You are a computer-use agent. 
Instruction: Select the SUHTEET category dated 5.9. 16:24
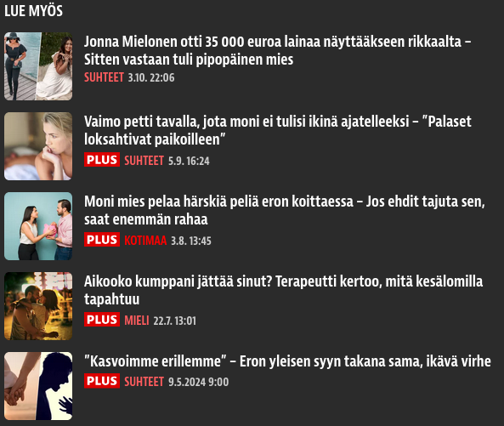(x=144, y=161)
